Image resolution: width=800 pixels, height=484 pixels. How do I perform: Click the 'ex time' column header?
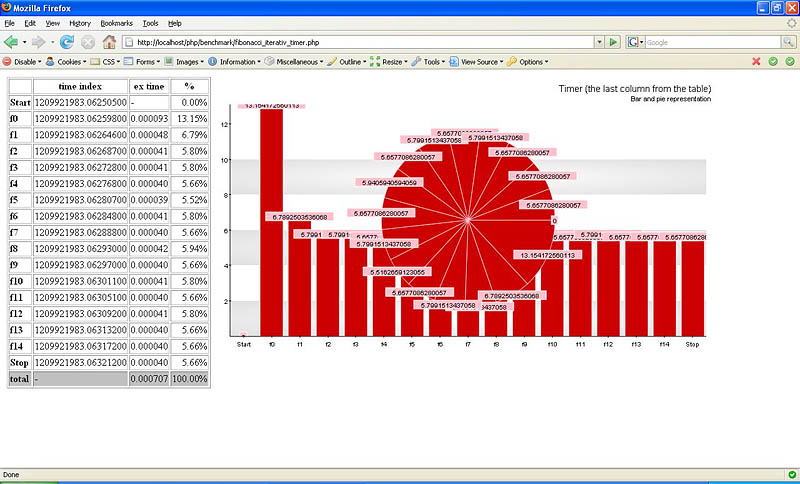click(149, 86)
